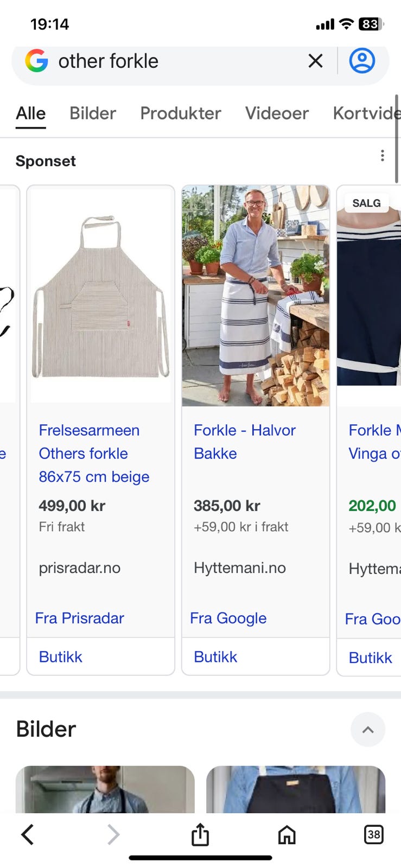Tap Fra Google under Hyttemani.no
Image resolution: width=401 pixels, height=868 pixels.
pyautogui.click(x=228, y=618)
